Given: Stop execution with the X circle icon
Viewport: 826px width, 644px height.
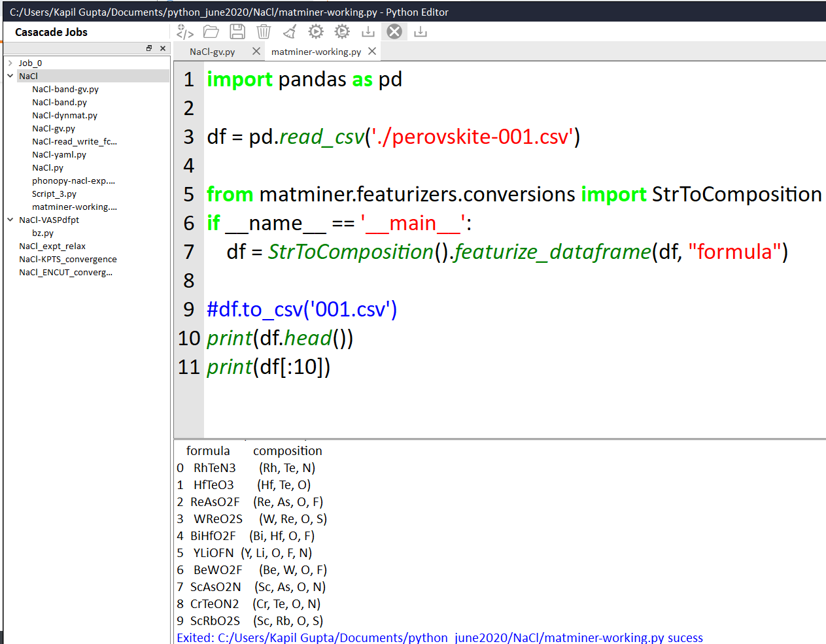Looking at the screenshot, I should 394,31.
